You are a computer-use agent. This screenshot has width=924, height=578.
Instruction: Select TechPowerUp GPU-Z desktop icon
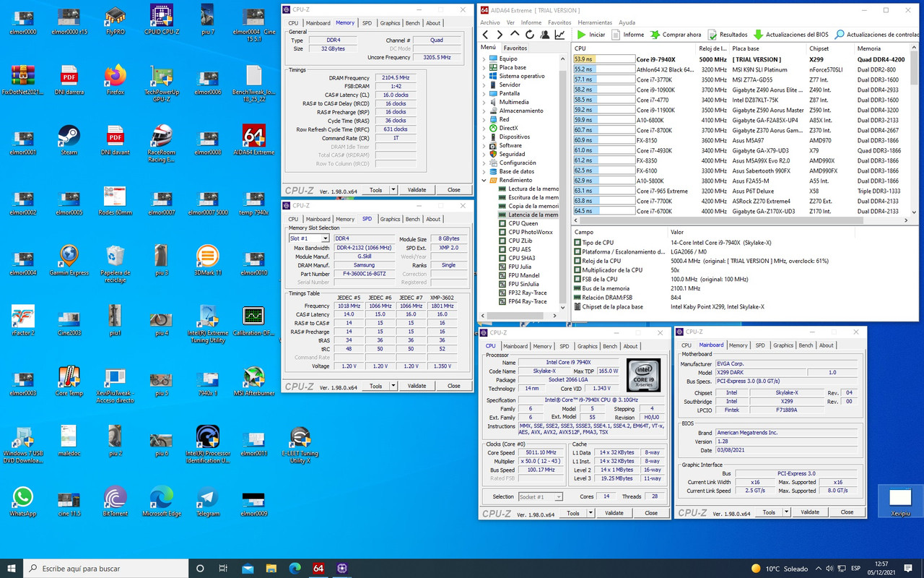[x=161, y=83]
